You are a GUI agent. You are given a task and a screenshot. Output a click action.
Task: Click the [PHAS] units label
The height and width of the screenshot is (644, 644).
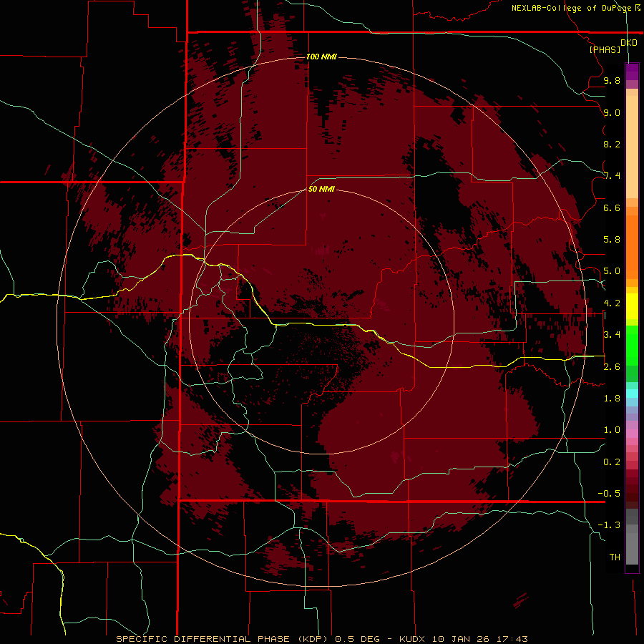click(605, 49)
